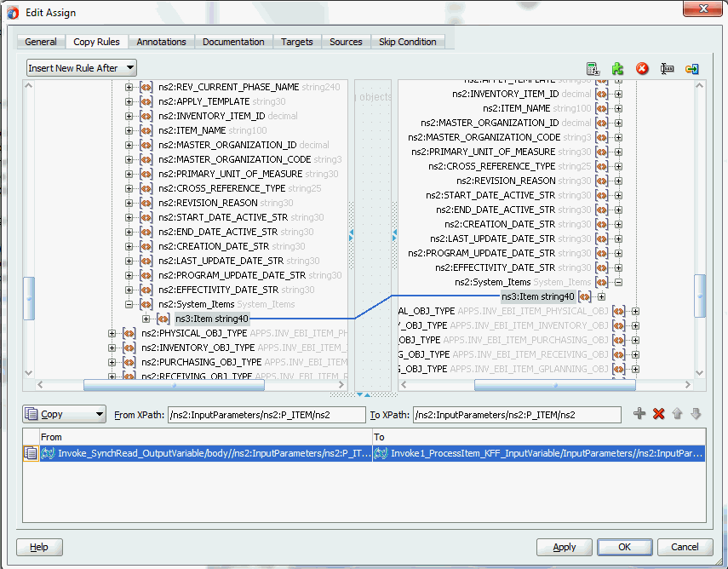Expand left ns2:REV_CURRENT_PHASE_NAME node
The width and height of the screenshot is (728, 569).
point(129,87)
